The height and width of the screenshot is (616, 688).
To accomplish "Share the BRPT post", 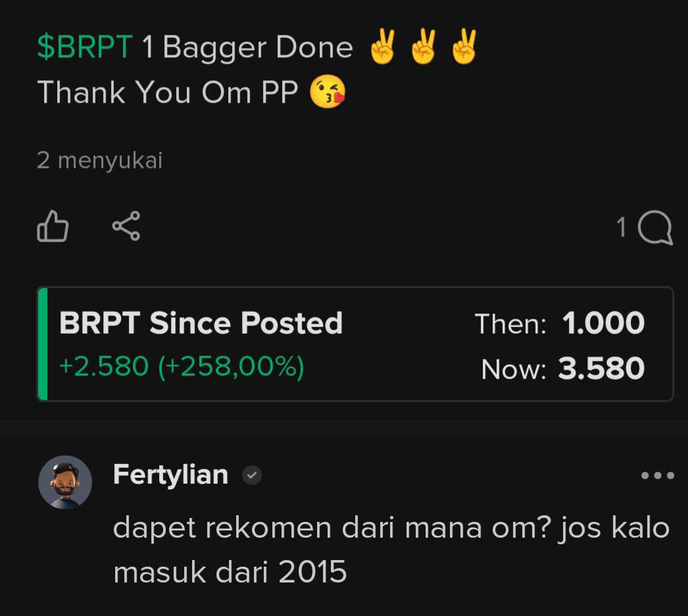I will 126,226.
